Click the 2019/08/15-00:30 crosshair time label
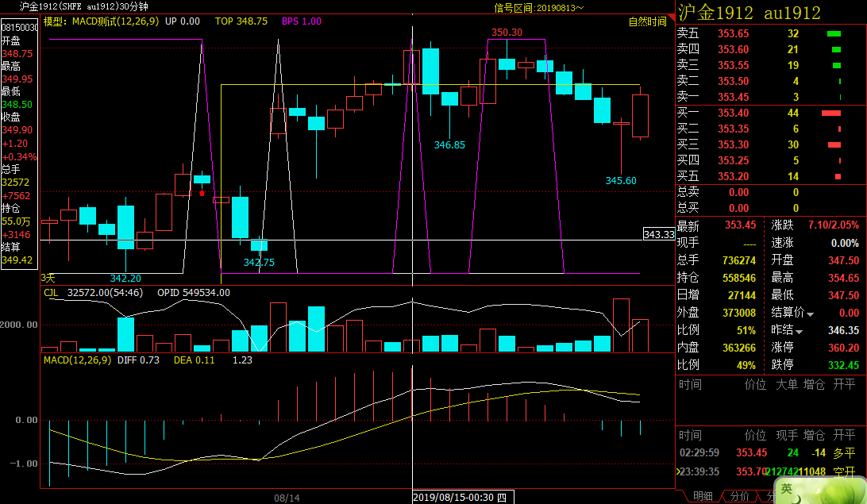Image resolution: width=867 pixels, height=504 pixels. pyautogui.click(x=460, y=498)
